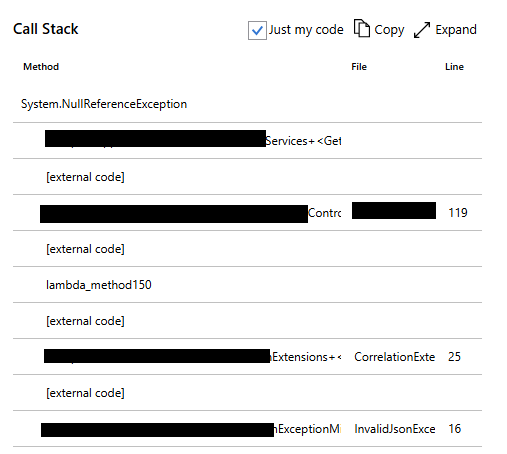Select the lambda_method150 stack frame
Viewport: 507px width, 454px height.
[x=247, y=285]
